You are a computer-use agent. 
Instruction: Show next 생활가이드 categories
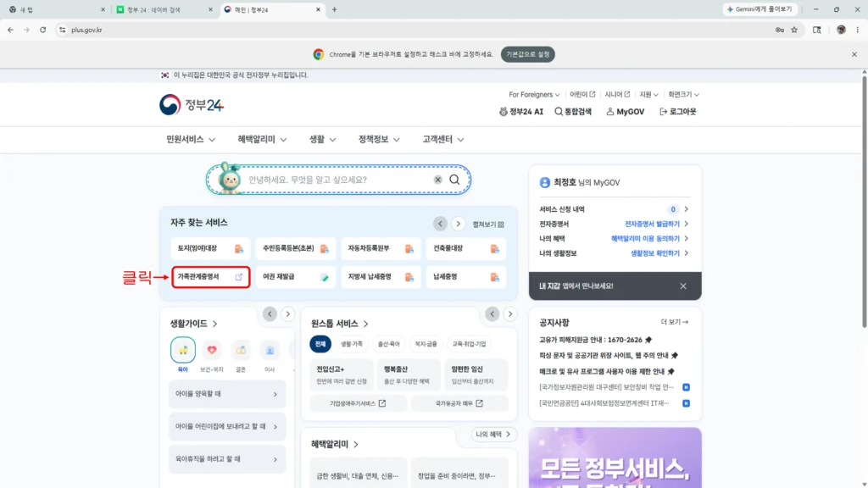pyautogui.click(x=287, y=313)
